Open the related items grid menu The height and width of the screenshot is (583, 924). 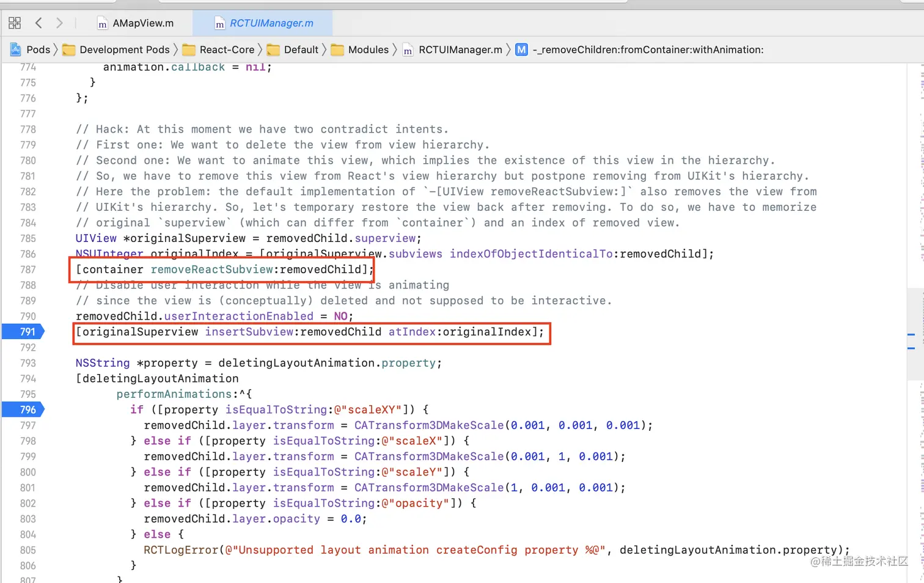(x=15, y=23)
